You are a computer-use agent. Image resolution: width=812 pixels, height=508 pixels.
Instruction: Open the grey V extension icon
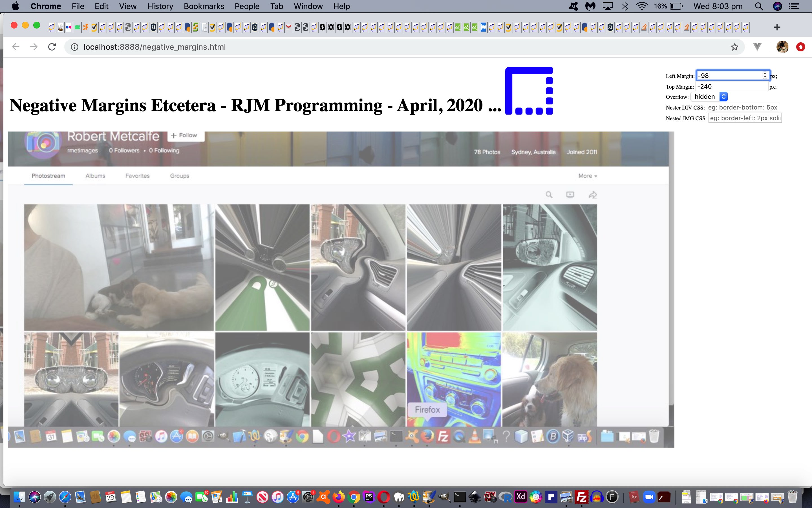[757, 47]
